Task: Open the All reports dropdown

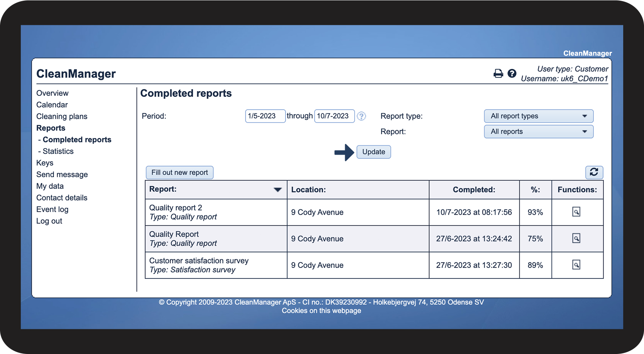Action: pyautogui.click(x=538, y=132)
